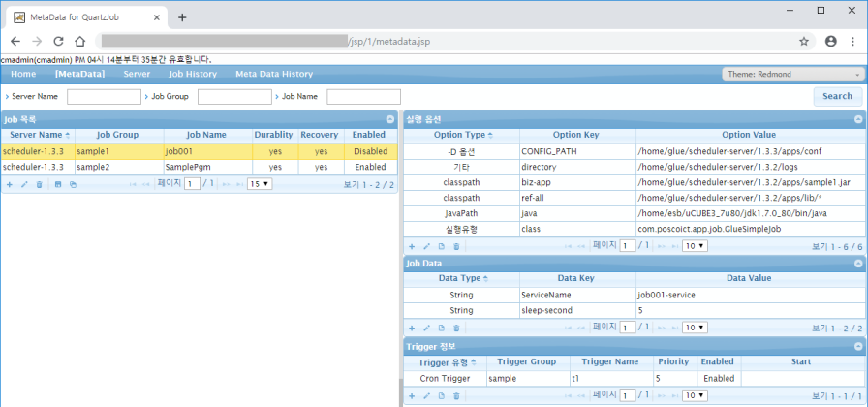Focus the Server Name input field
Image resolution: width=868 pixels, height=407 pixels.
104,96
